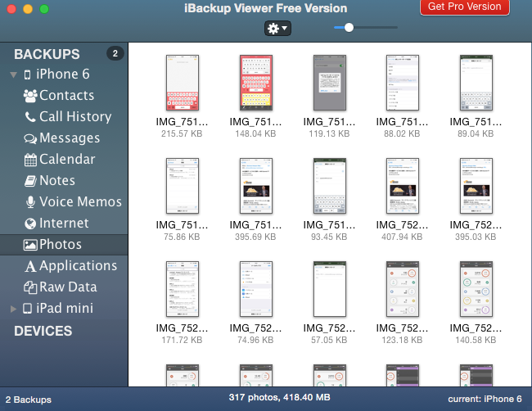Select the 88.02 KB photo thumbnail
This screenshot has height=411, width=532.
(403, 83)
